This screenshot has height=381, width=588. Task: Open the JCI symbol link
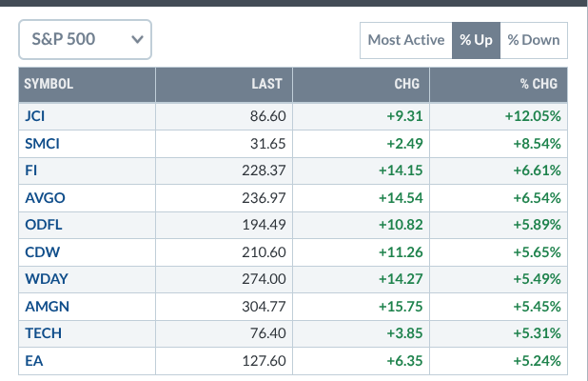click(x=35, y=116)
